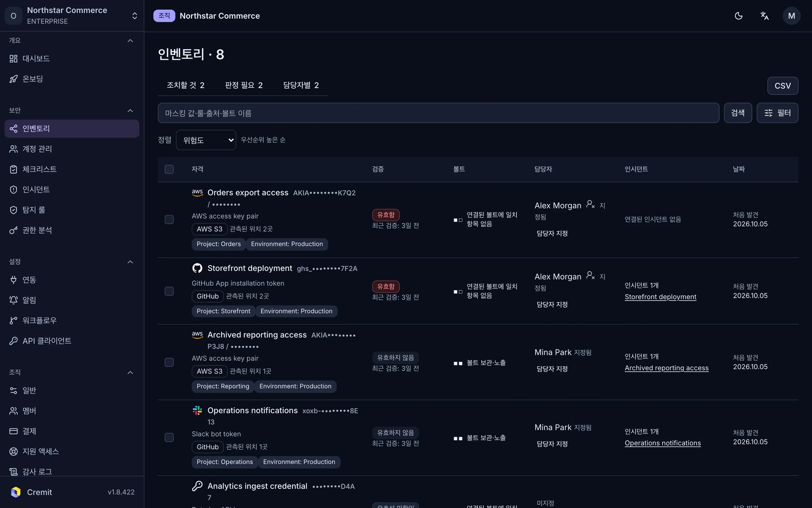The width and height of the screenshot is (812, 508).
Task: Open the language translation icon
Action: tap(764, 16)
